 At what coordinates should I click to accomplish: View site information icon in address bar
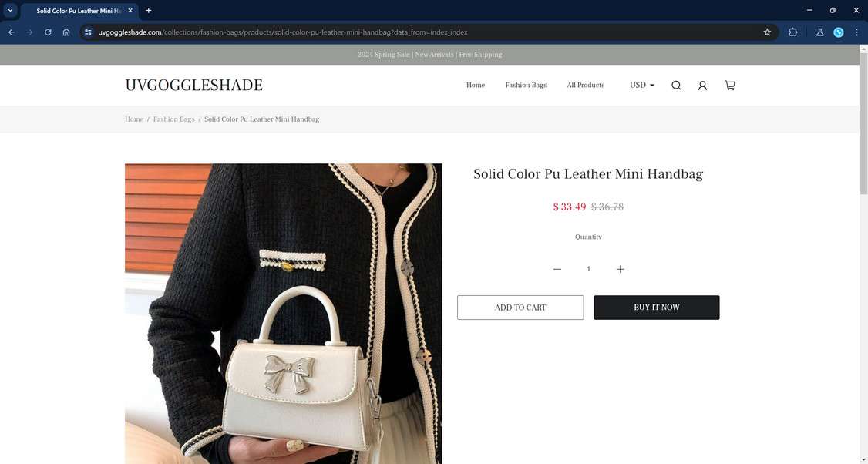click(88, 32)
